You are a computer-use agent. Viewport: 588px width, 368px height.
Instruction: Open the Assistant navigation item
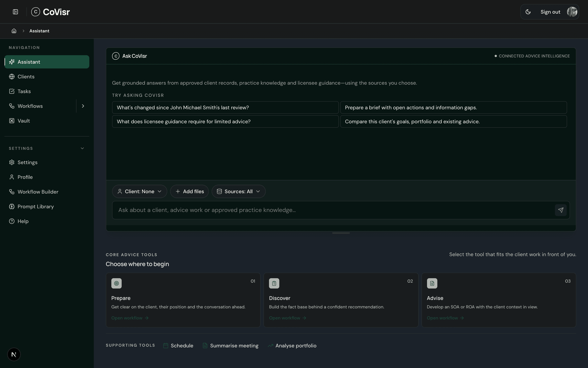(x=47, y=62)
